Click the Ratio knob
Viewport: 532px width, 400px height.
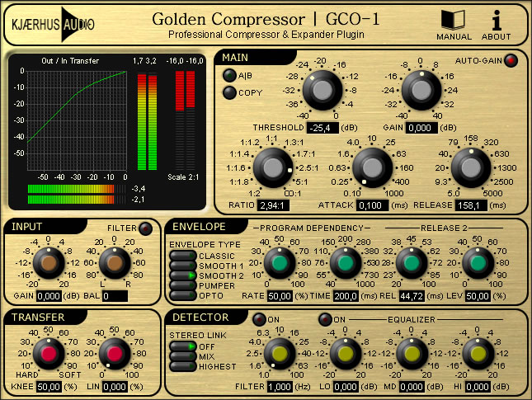(x=273, y=167)
